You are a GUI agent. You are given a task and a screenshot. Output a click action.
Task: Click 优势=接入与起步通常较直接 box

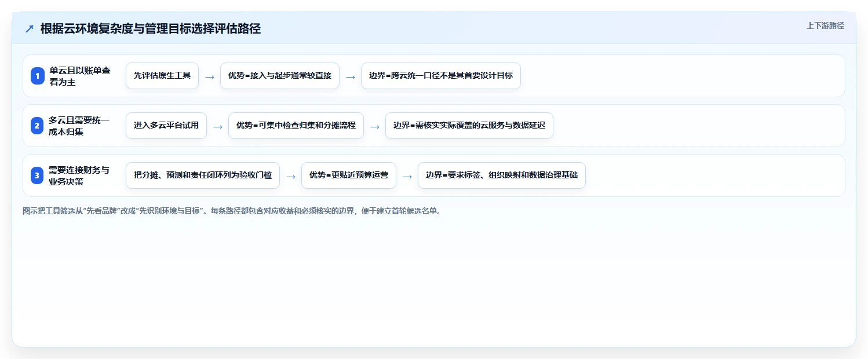coord(280,76)
